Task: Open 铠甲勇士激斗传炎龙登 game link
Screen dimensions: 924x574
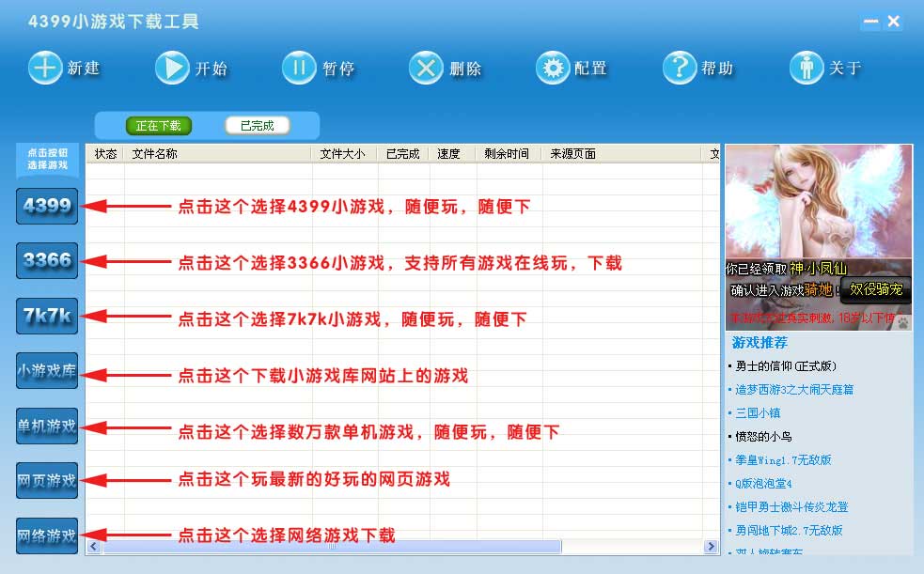Action: point(791,507)
